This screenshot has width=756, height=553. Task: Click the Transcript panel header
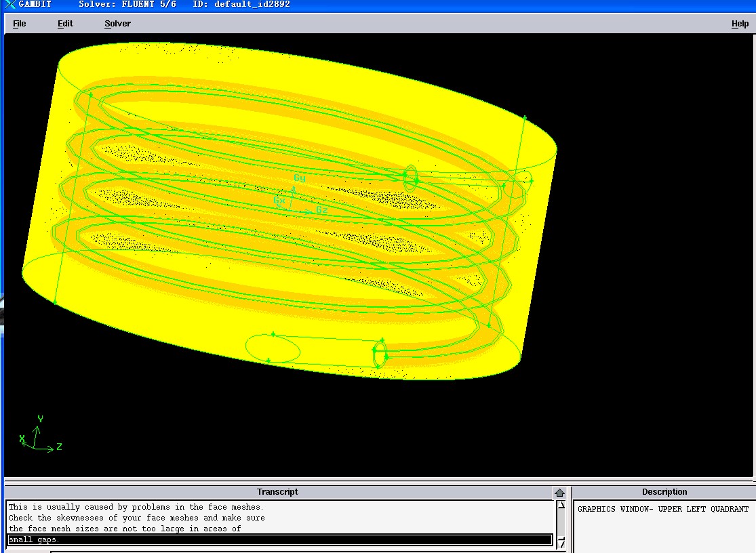click(x=277, y=492)
